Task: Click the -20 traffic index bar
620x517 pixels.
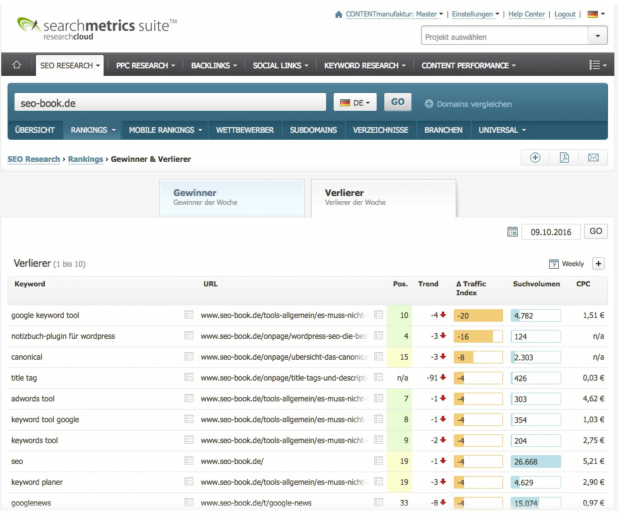Action: coord(478,315)
